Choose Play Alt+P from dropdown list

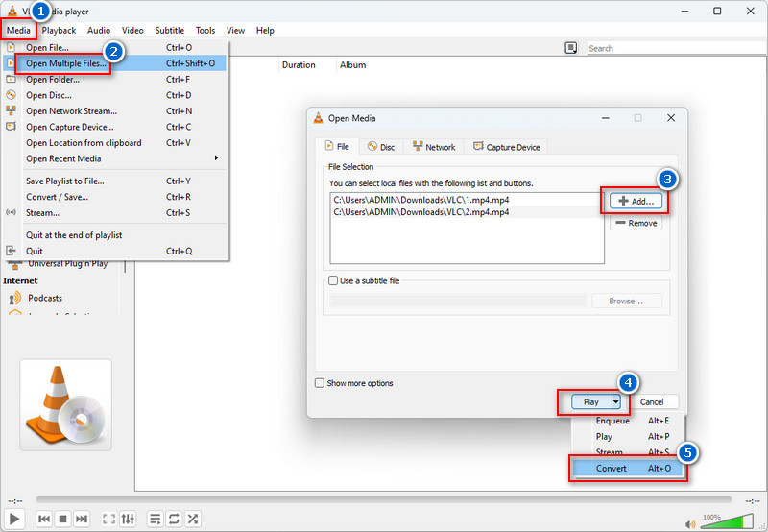[x=628, y=437]
